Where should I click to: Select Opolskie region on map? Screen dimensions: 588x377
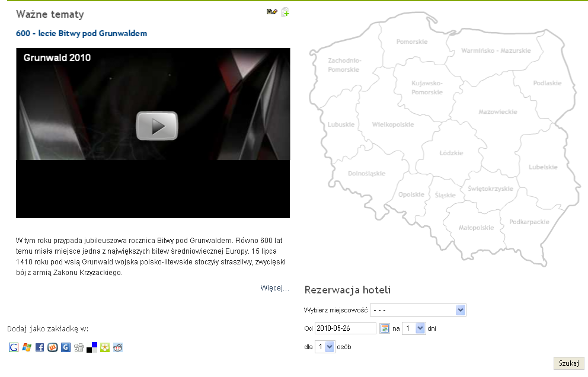pos(411,194)
